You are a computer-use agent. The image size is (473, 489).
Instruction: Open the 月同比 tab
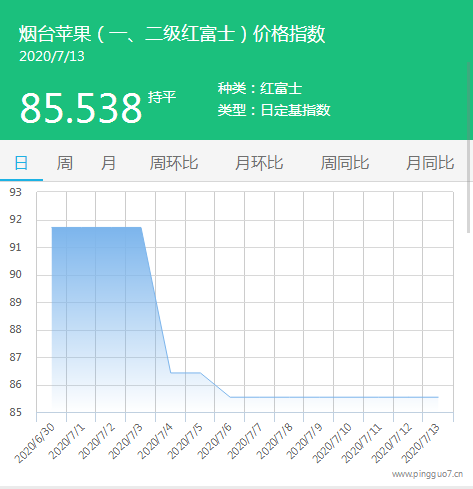(430, 163)
